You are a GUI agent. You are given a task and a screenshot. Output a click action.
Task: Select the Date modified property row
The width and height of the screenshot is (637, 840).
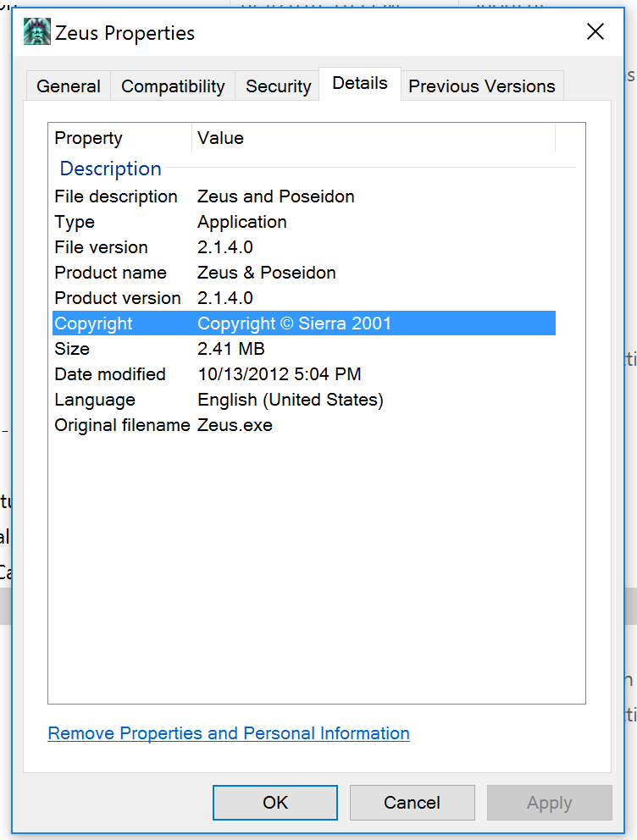(304, 374)
